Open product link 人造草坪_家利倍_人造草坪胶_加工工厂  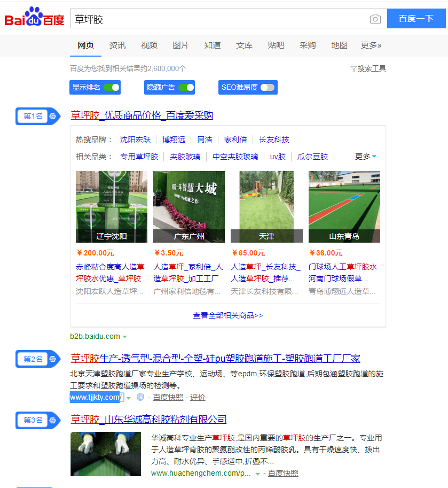(x=188, y=273)
